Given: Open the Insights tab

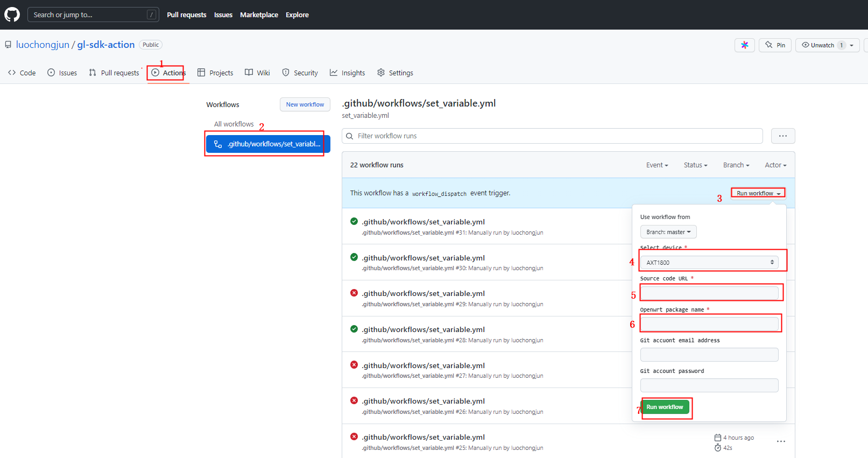Looking at the screenshot, I should [348, 73].
